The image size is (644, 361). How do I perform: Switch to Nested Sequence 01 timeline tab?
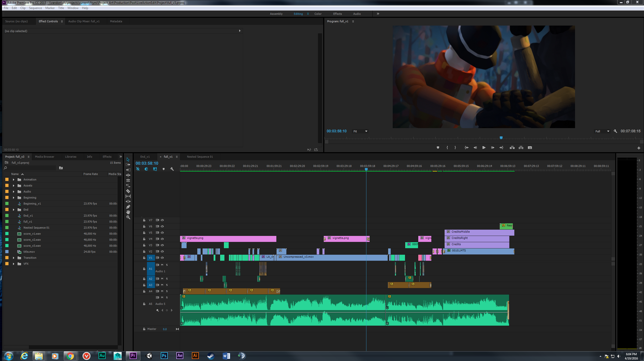pos(200,157)
